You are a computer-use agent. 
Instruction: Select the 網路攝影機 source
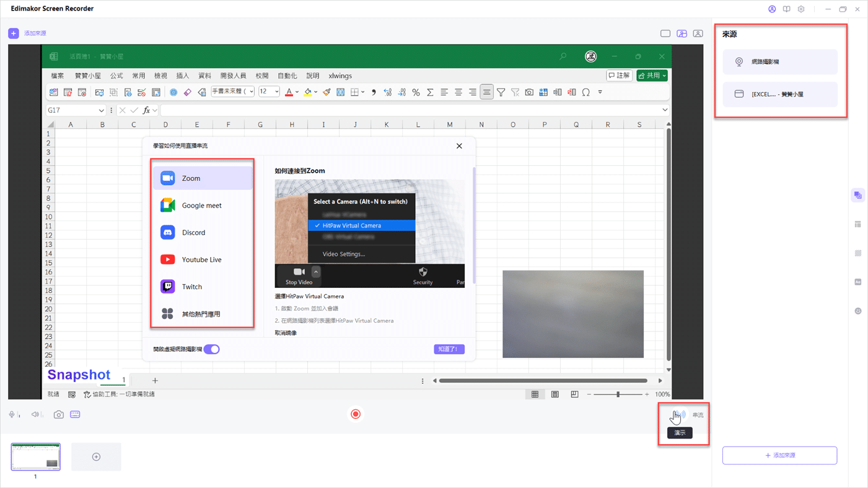780,62
